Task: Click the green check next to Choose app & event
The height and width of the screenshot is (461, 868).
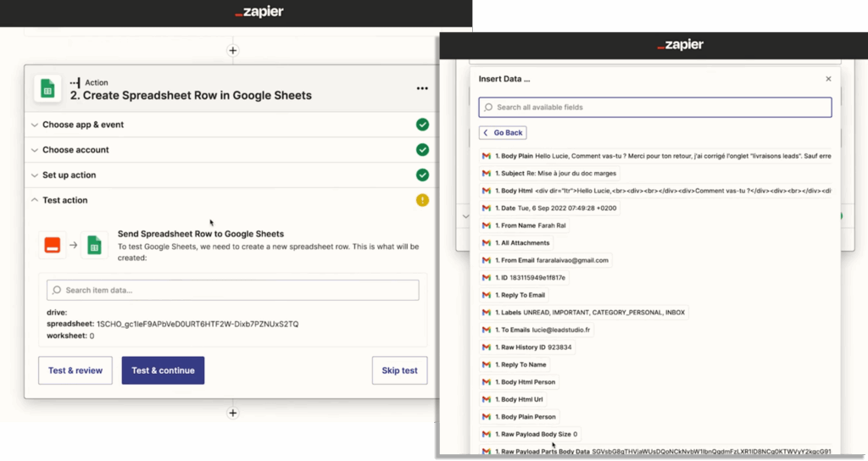Action: pos(422,125)
